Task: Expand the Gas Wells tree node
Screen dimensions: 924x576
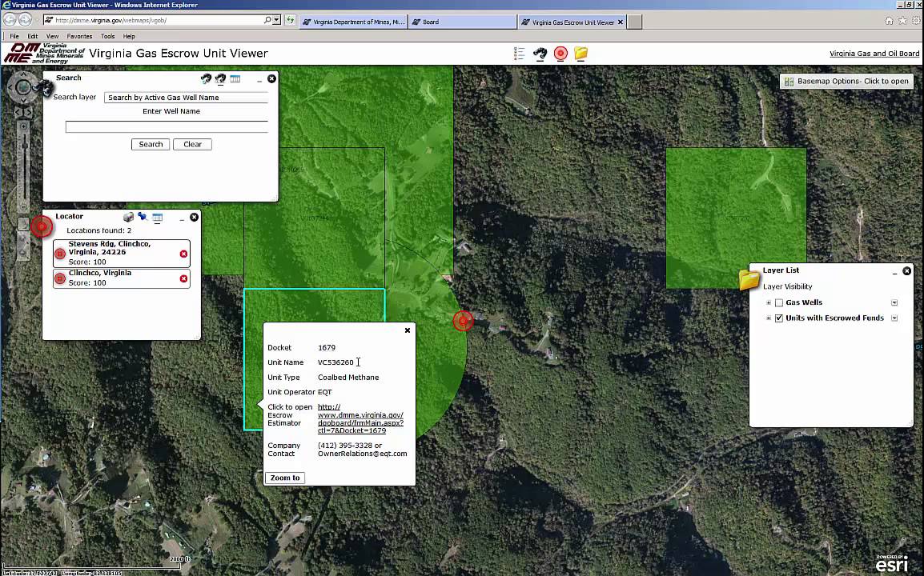Action: pos(769,303)
